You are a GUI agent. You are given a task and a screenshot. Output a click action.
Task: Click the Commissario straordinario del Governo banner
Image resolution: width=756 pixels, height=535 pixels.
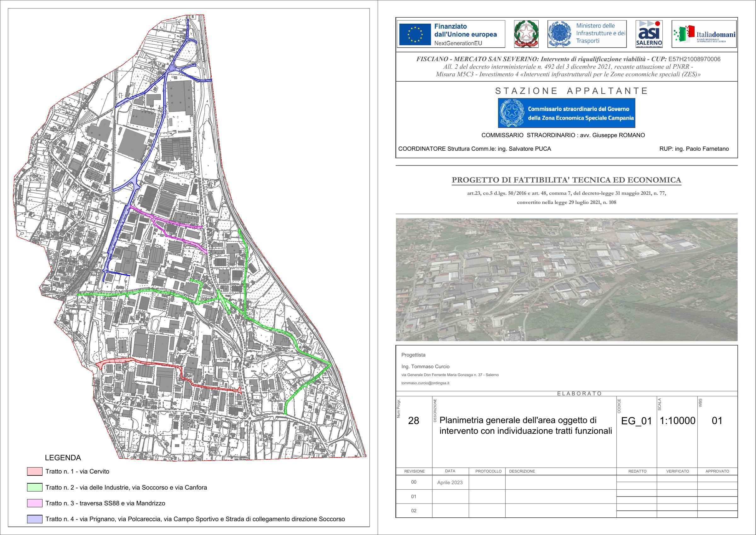click(566, 113)
